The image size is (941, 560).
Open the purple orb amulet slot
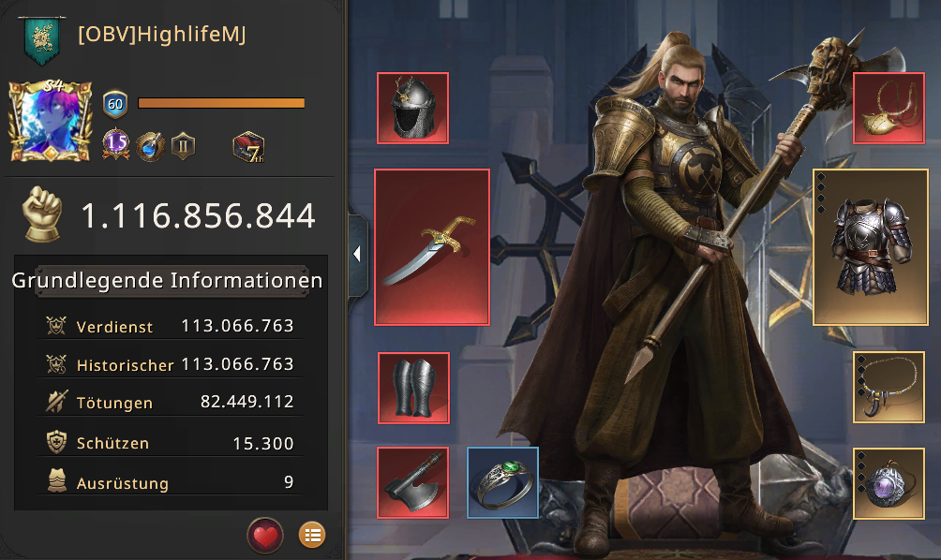tap(889, 483)
